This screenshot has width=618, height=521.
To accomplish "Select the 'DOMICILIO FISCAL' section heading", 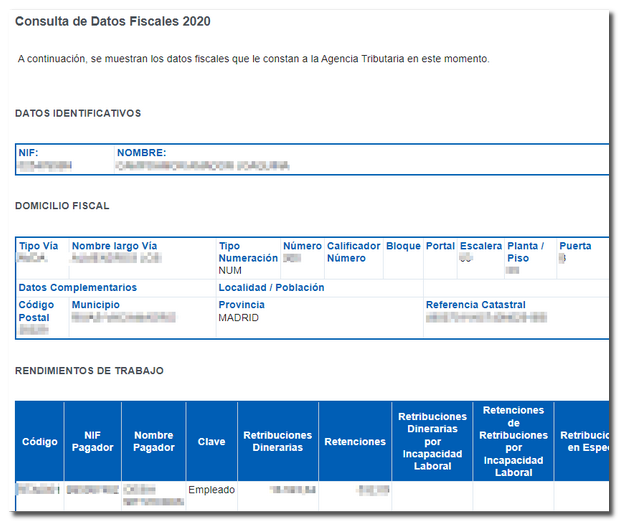I will click(62, 206).
